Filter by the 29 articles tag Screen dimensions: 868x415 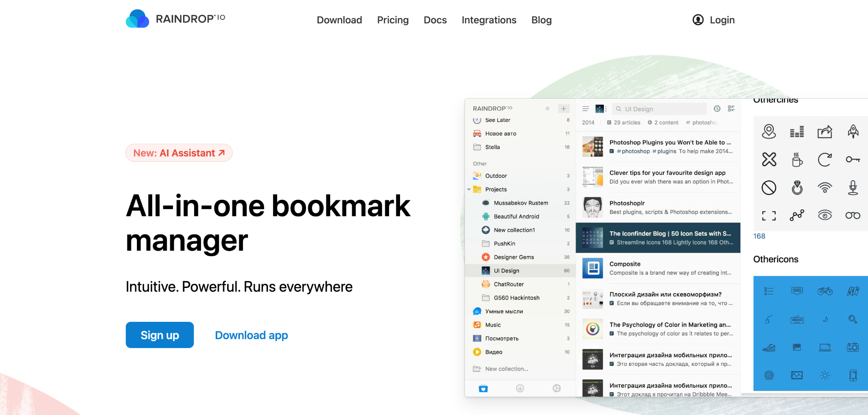[x=623, y=122]
